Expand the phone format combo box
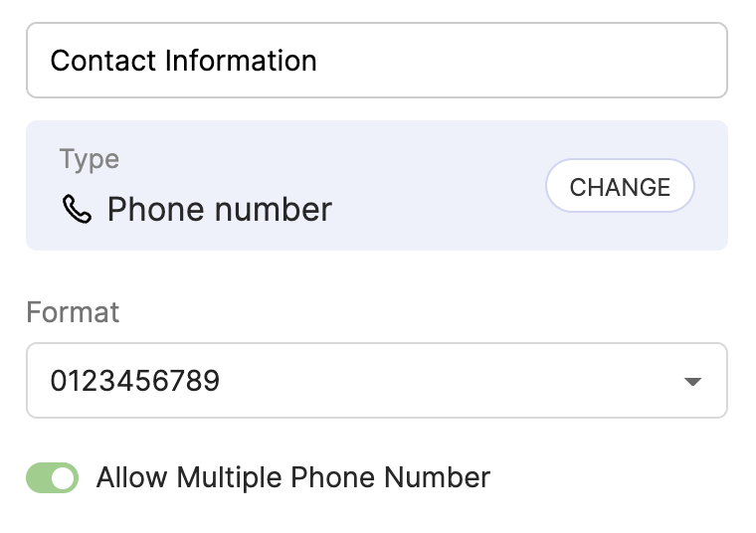The image size is (756, 533). tap(376, 381)
